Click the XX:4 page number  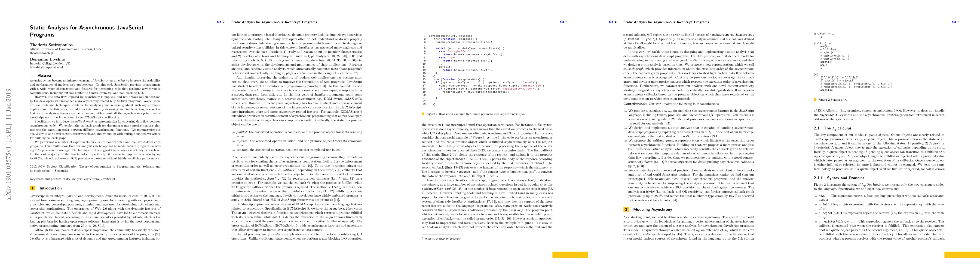(x=612, y=22)
